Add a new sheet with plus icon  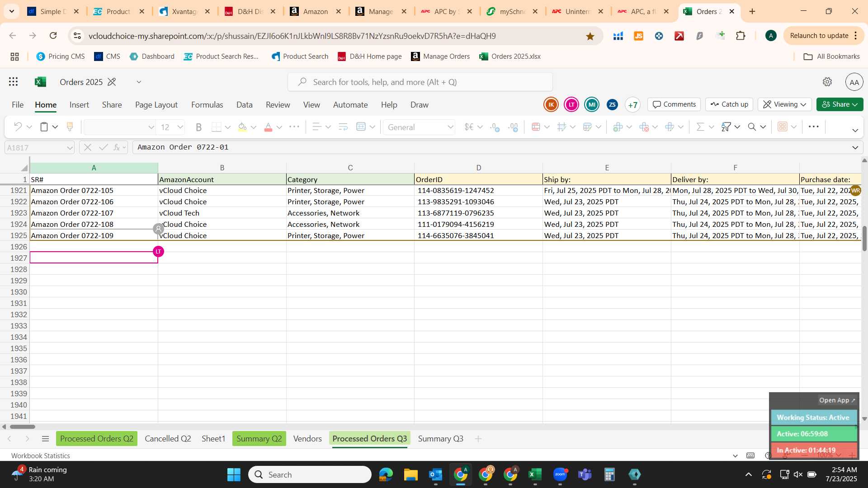click(478, 439)
